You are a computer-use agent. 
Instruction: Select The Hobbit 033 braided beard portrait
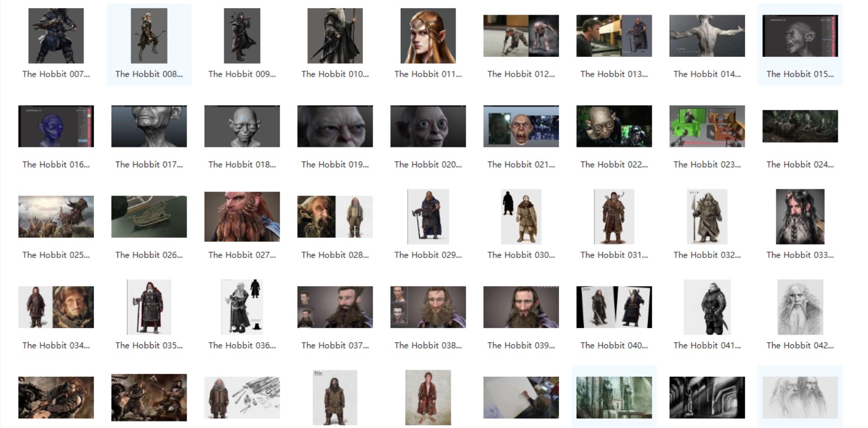click(800, 216)
